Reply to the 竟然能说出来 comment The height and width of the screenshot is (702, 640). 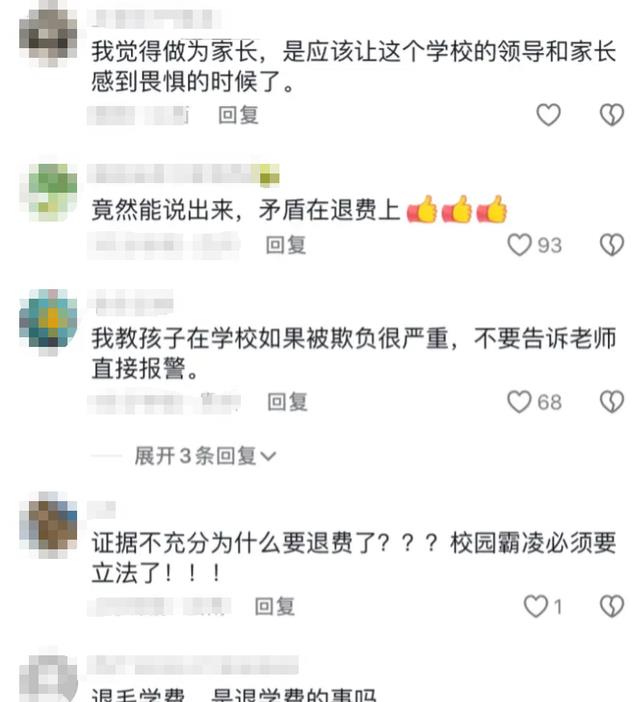point(286,245)
